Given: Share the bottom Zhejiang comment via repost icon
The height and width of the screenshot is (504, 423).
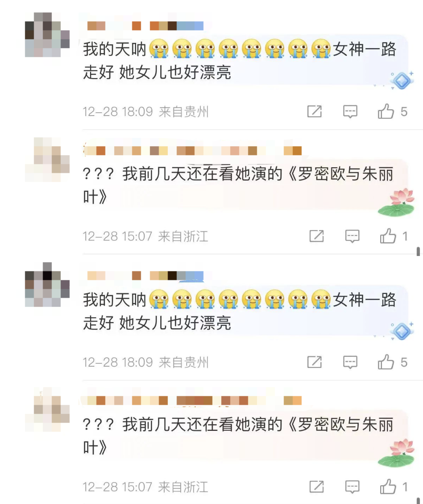Looking at the screenshot, I should (x=316, y=487).
